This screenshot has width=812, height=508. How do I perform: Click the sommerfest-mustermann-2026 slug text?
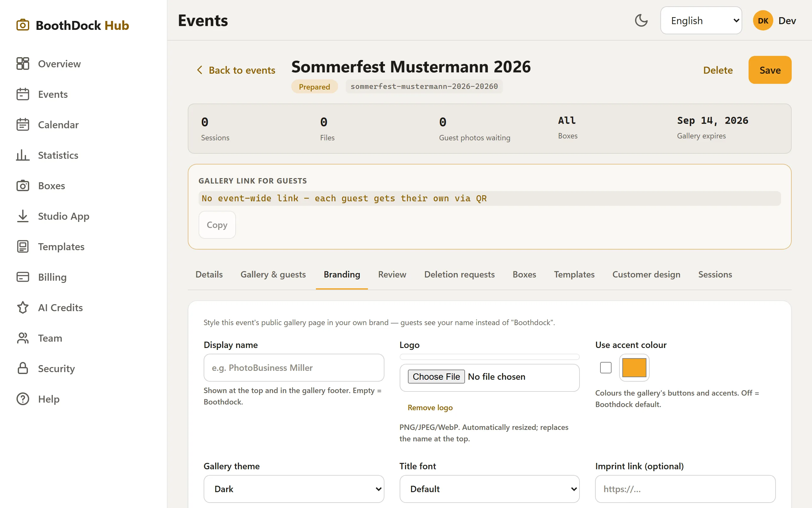pos(424,86)
